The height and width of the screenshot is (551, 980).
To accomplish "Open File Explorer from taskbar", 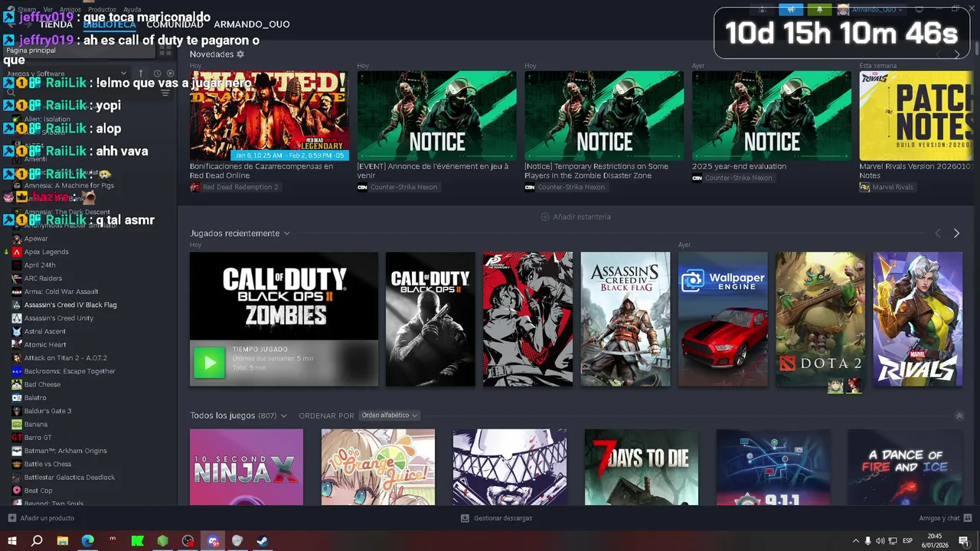I will (62, 541).
